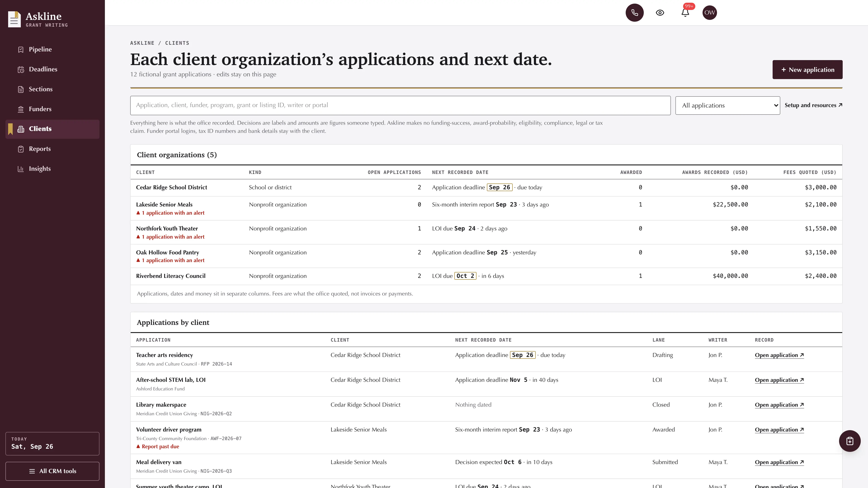The width and height of the screenshot is (868, 488).
Task: Open application for Teacher arts residency
Action: (779, 355)
